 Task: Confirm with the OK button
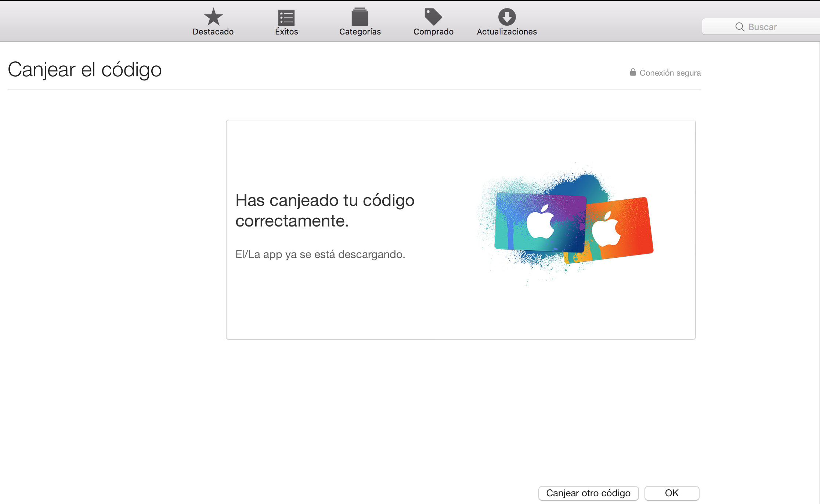672,493
